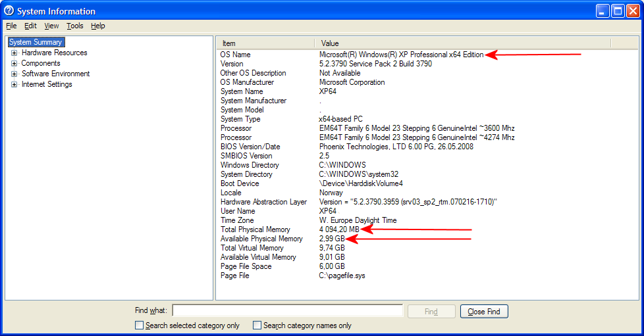Image resolution: width=644 pixels, height=336 pixels.
Task: Click the Item column header
Action: [266, 43]
